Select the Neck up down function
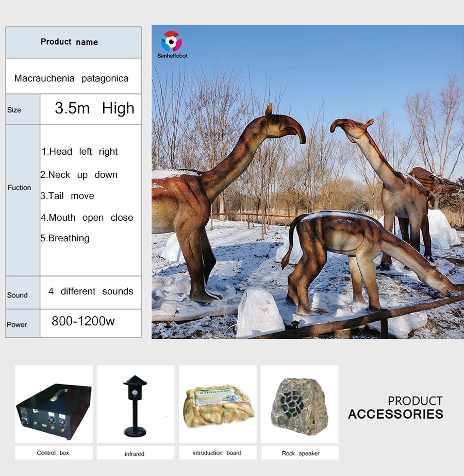 pos(79,175)
